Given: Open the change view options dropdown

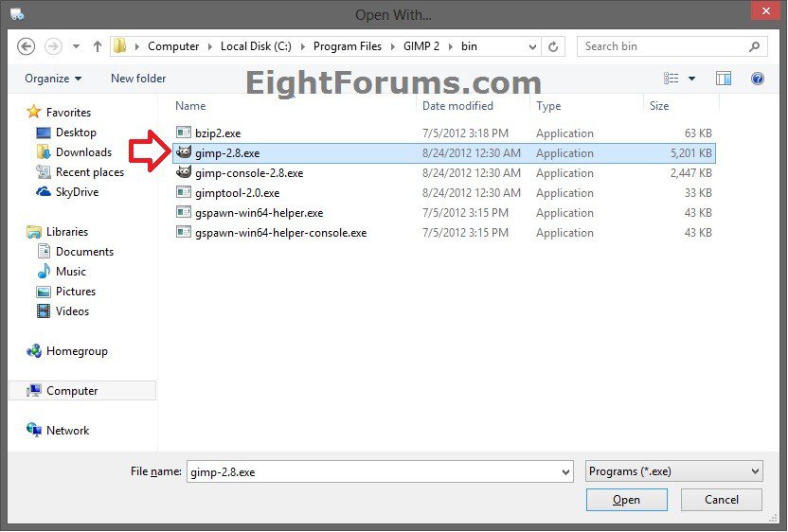Looking at the screenshot, I should click(x=691, y=79).
